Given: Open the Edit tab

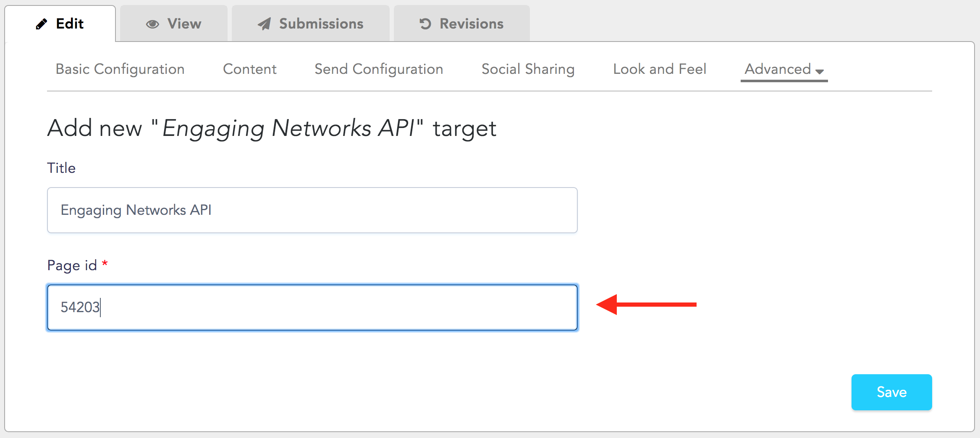Looking at the screenshot, I should pyautogui.click(x=60, y=23).
